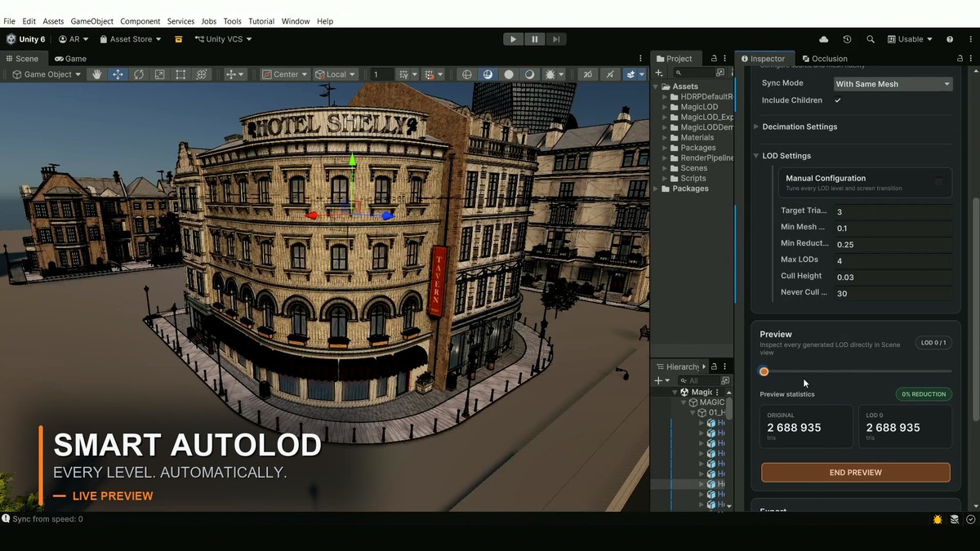Open the Sync Mode dropdown
The image size is (980, 551).
pyautogui.click(x=893, y=84)
